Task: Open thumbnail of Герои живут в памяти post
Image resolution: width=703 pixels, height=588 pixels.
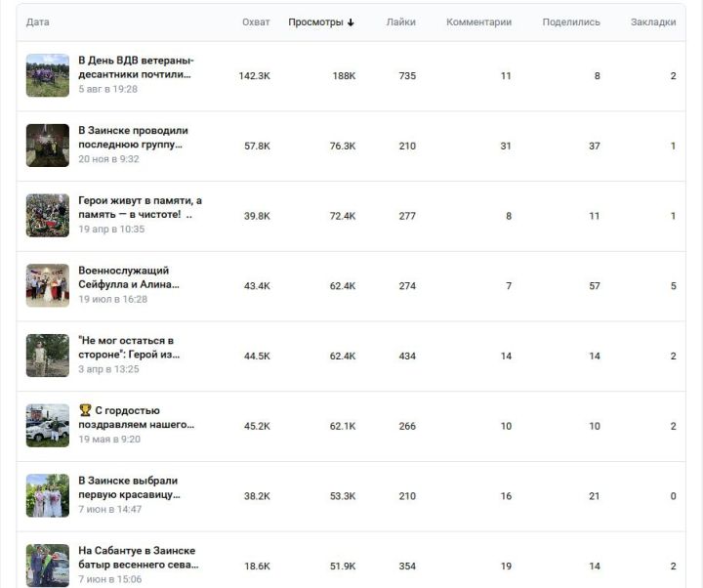Action: (x=48, y=215)
